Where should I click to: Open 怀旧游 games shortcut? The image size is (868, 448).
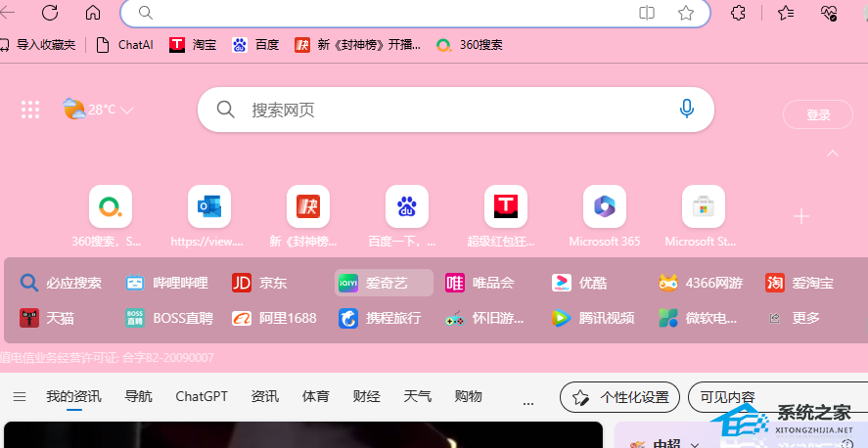pos(484,318)
